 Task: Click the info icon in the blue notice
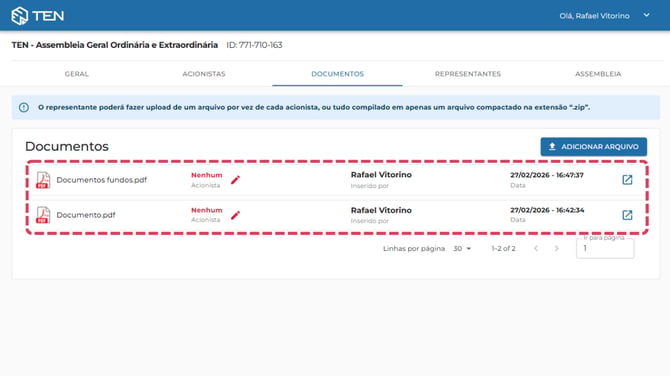coord(24,107)
